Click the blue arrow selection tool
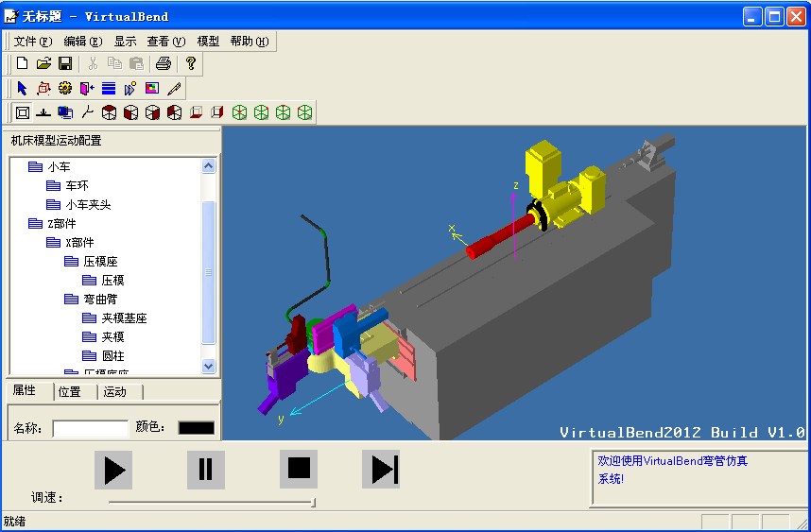 pos(22,89)
